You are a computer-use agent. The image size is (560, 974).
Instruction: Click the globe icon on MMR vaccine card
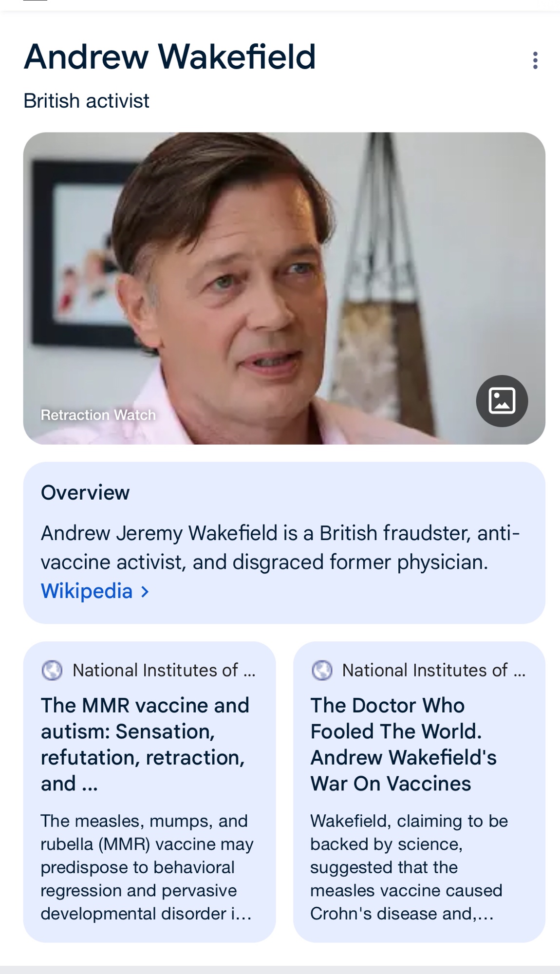pyautogui.click(x=52, y=670)
